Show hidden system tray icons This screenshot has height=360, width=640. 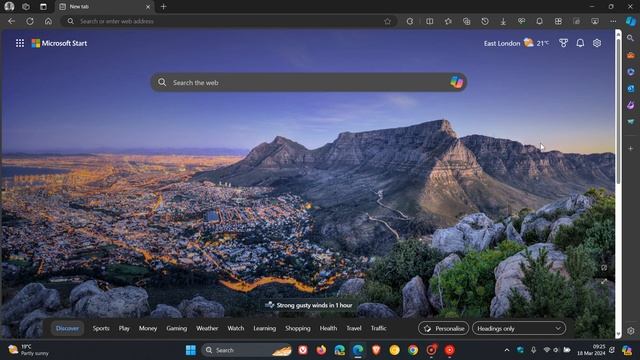(507, 350)
